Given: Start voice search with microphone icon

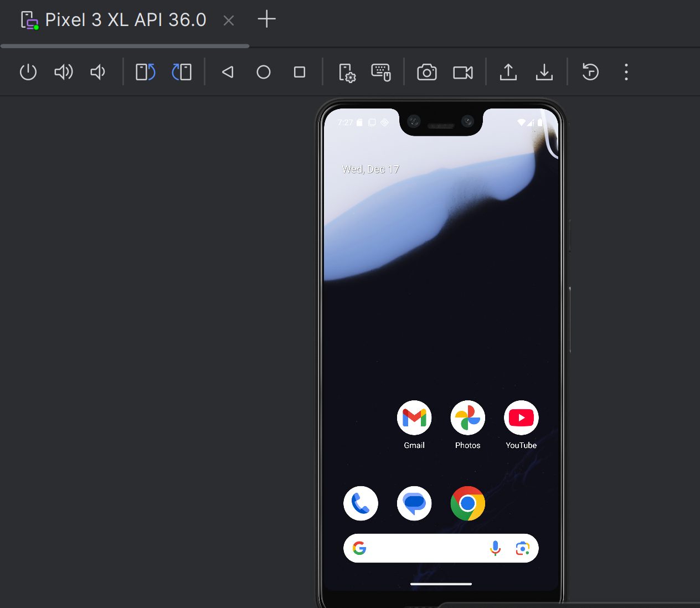Looking at the screenshot, I should 496,548.
